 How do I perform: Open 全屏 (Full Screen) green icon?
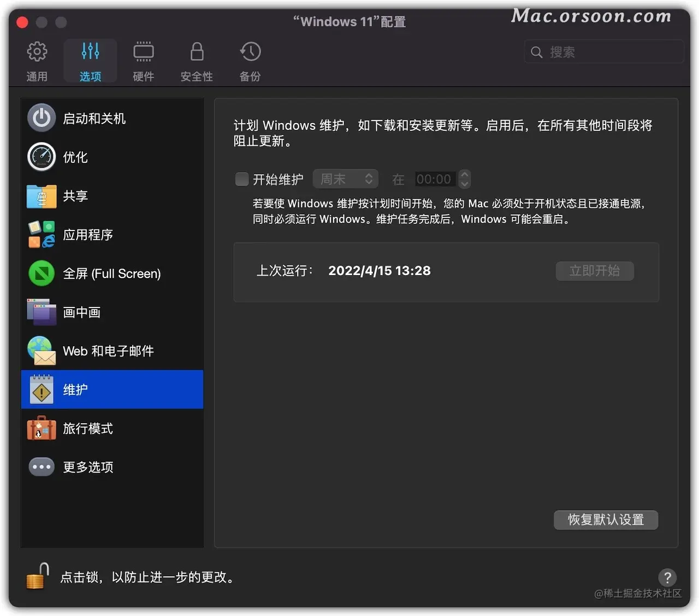click(x=42, y=273)
